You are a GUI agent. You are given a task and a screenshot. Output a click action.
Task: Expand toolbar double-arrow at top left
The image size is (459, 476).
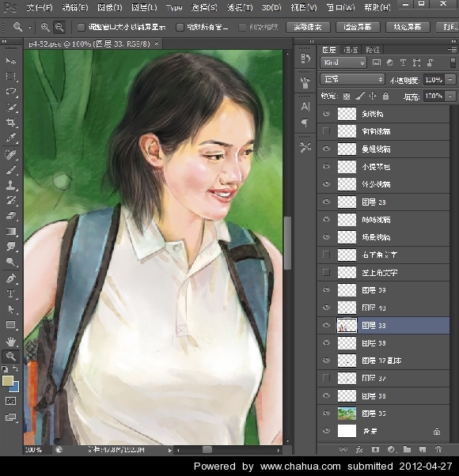point(4,41)
